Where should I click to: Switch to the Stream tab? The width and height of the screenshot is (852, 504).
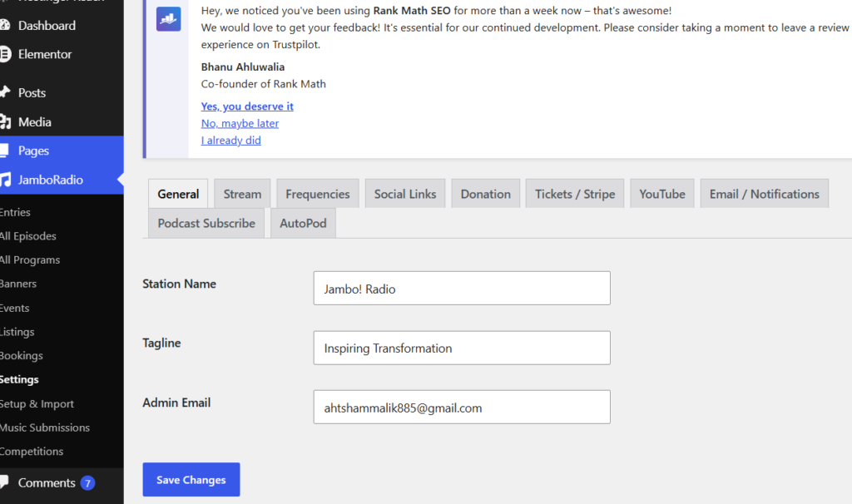click(242, 194)
